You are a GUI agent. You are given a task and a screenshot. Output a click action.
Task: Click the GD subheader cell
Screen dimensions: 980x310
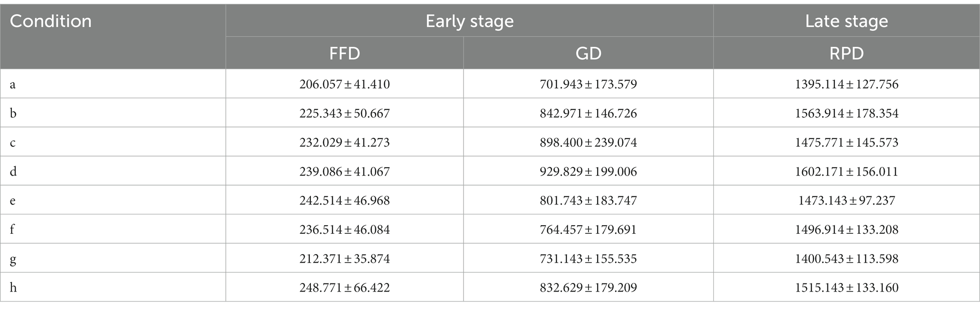(x=588, y=53)
